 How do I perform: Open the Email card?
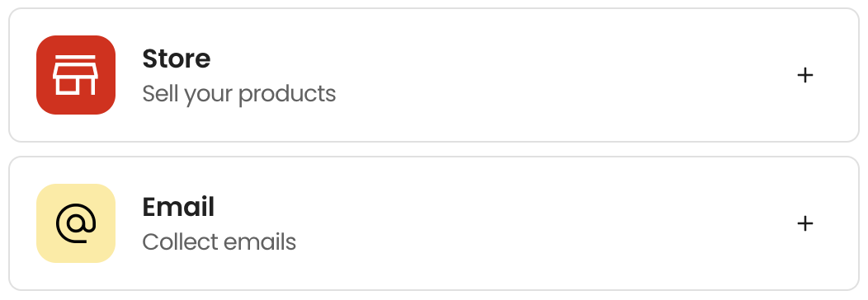pyautogui.click(x=434, y=223)
